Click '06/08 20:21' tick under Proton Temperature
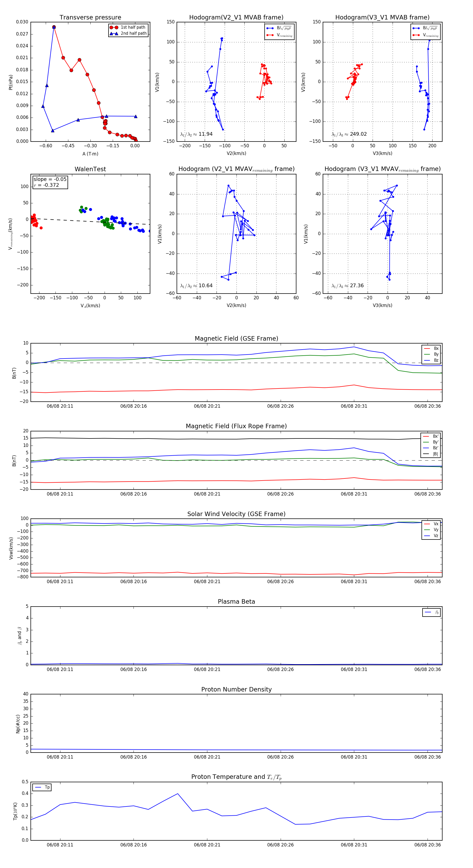Screen dimensions: 473x868 pyautogui.click(x=207, y=845)
